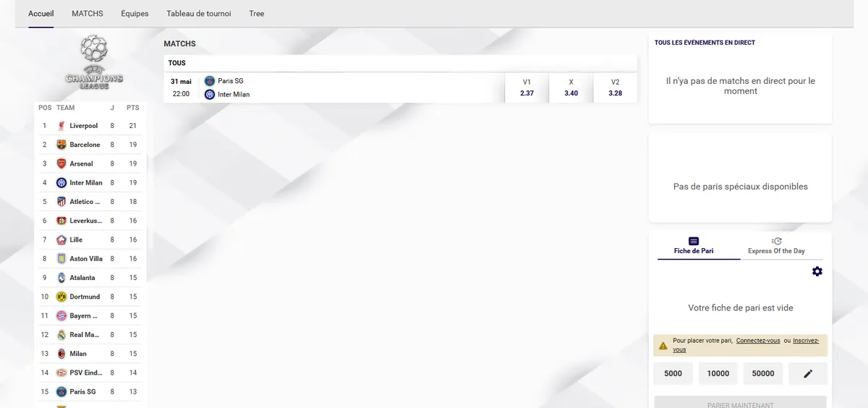The width and height of the screenshot is (868, 408).
Task: Click the warning triangle icon in login notice
Action: [663, 347]
